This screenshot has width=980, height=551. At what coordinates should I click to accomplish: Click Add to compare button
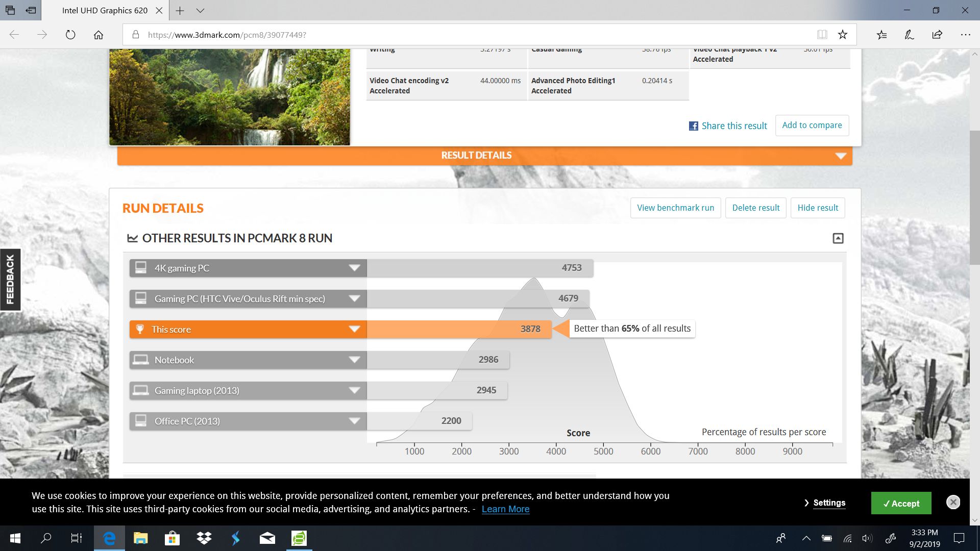[x=812, y=126]
